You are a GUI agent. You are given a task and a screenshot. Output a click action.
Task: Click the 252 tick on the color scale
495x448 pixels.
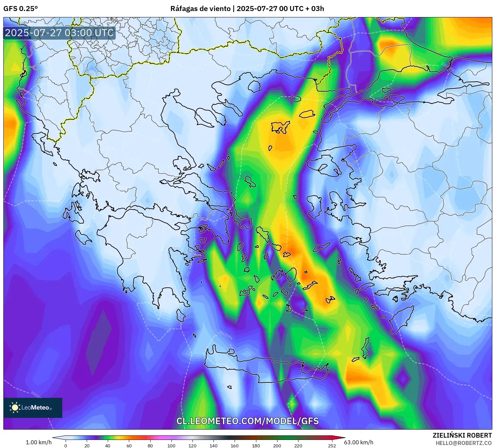click(332, 445)
